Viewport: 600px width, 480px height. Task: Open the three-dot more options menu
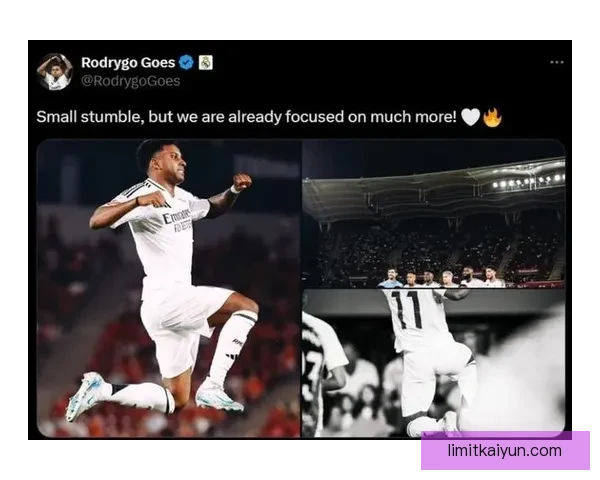click(x=556, y=62)
